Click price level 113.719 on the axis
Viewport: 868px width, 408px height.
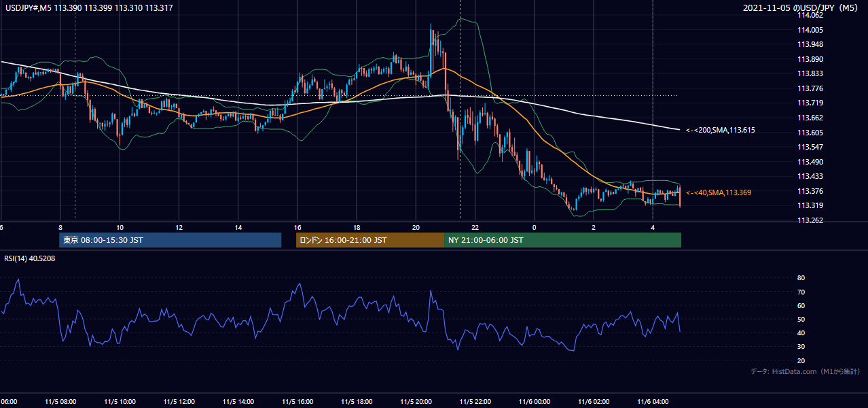pos(810,103)
